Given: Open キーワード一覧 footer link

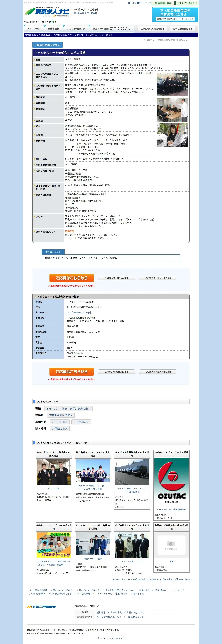Looking at the screenshot, I should coord(105,594).
